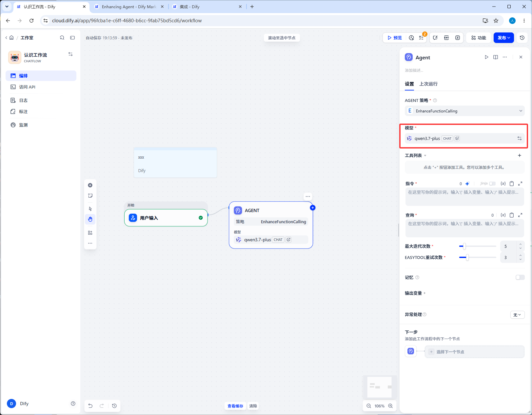Add a block using canvas plus tool
The image size is (532, 415).
tap(90, 185)
